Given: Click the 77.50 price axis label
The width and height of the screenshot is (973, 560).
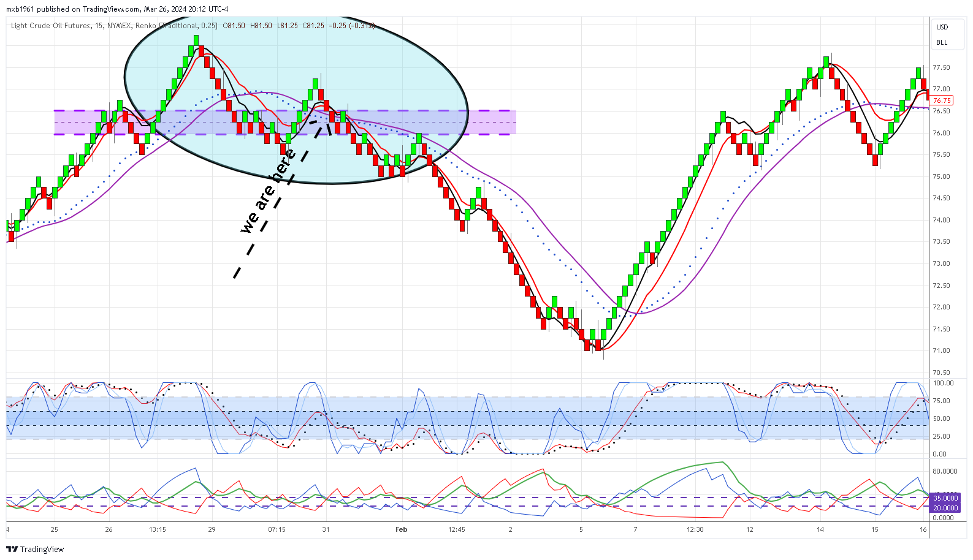Looking at the screenshot, I should 941,68.
